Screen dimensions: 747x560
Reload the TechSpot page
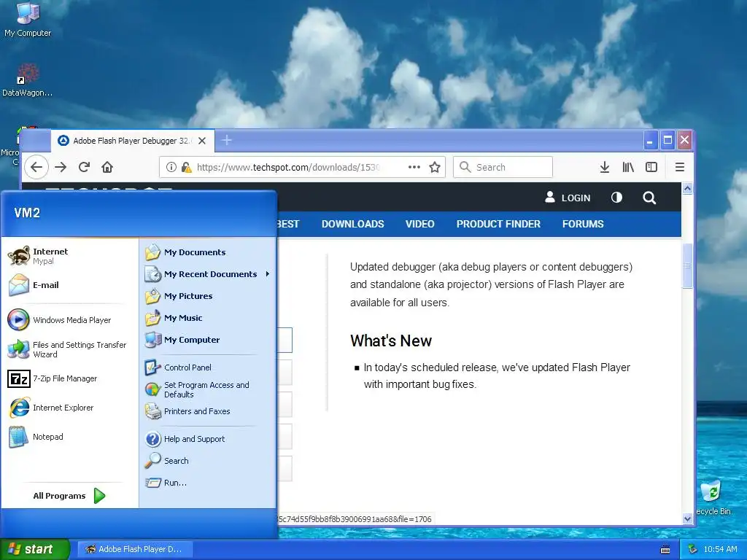[85, 167]
